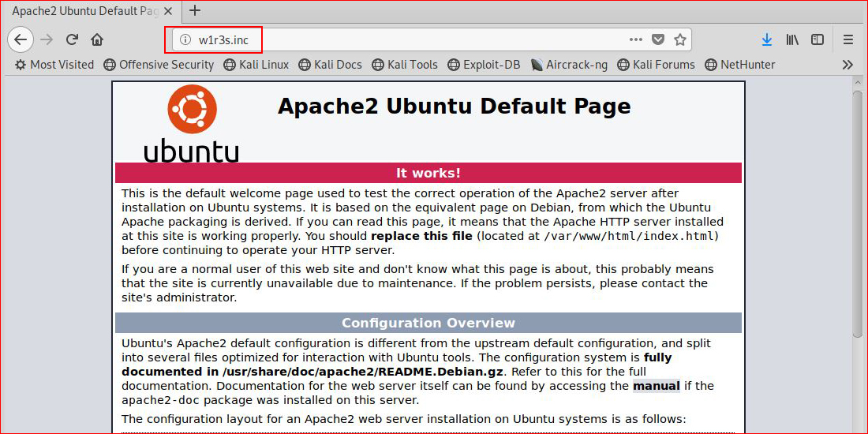Open the Kali Tools bookmark
Image resolution: width=868 pixels, height=434 pixels.
tap(405, 65)
